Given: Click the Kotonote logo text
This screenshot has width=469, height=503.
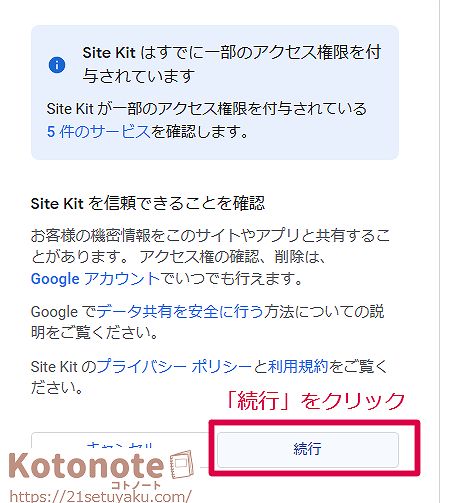Looking at the screenshot, I should 87,466.
